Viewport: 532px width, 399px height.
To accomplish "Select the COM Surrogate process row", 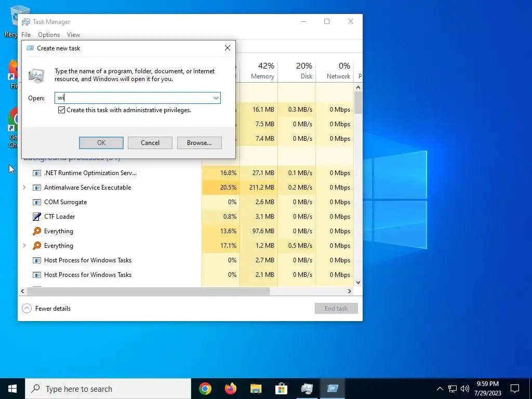I will click(x=186, y=202).
